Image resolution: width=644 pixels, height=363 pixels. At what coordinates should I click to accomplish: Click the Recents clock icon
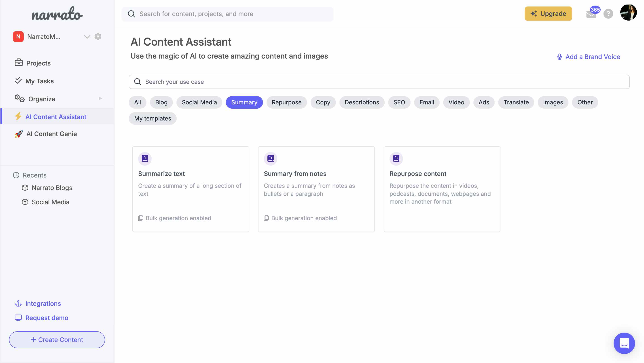coord(16,175)
